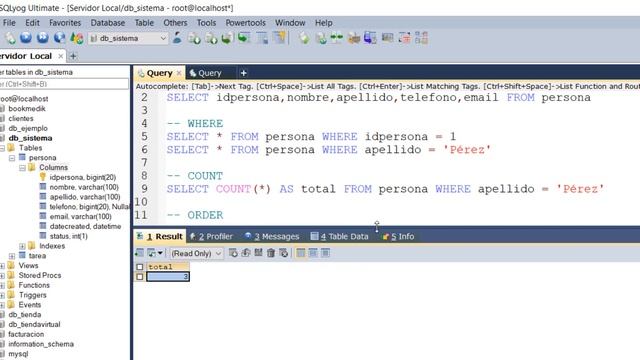The width and height of the screenshot is (640, 360).
Task: Click the yellow funnel table icon in toolbar
Action: coord(280,38)
